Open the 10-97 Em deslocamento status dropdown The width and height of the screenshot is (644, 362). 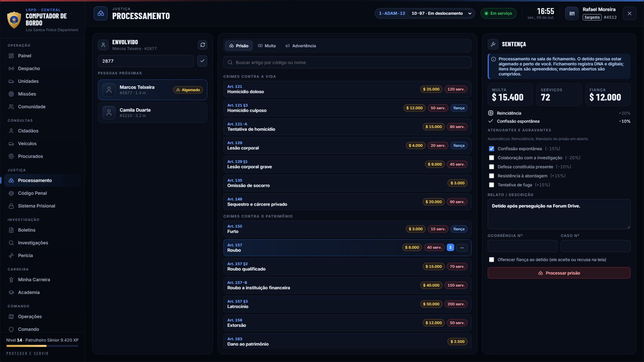coord(441,13)
